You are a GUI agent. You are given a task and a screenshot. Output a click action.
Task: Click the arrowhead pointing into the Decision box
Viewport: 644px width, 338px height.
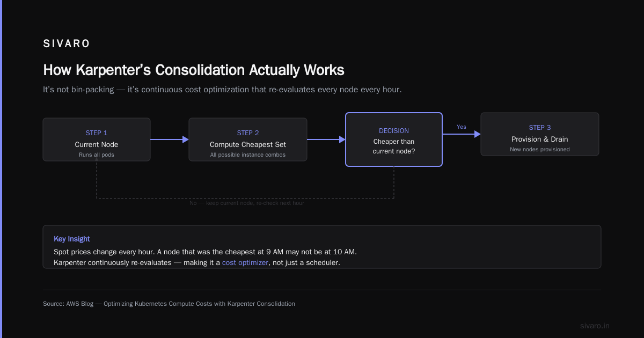tap(342, 139)
